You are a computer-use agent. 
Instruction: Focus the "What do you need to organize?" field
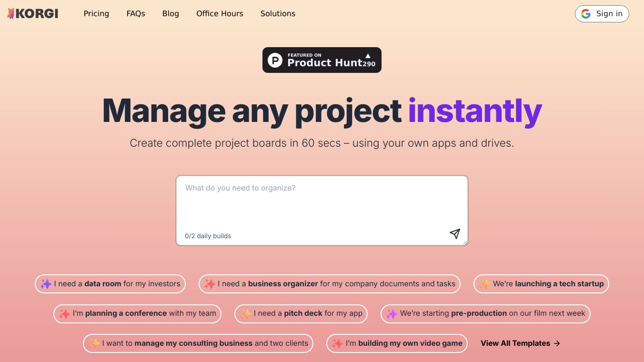point(322,205)
